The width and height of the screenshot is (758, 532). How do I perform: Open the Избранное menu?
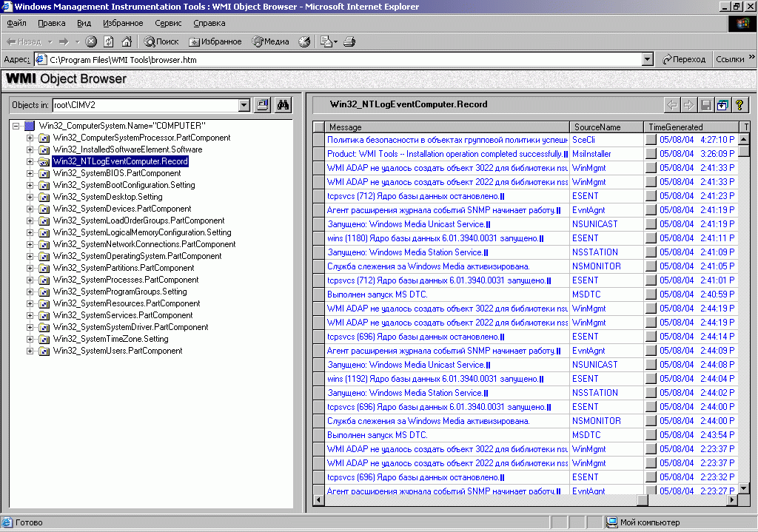click(123, 23)
